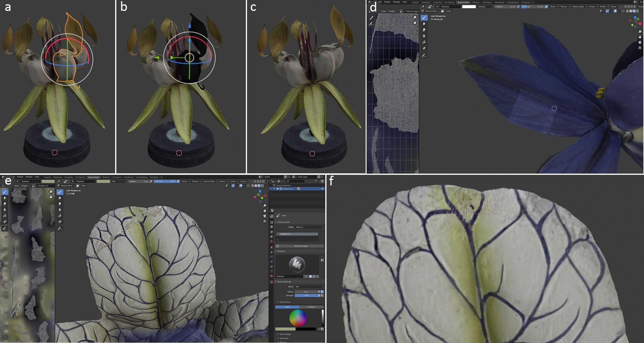Switch color picker to Gradient
This screenshot has width=644, height=343.
click(x=311, y=307)
